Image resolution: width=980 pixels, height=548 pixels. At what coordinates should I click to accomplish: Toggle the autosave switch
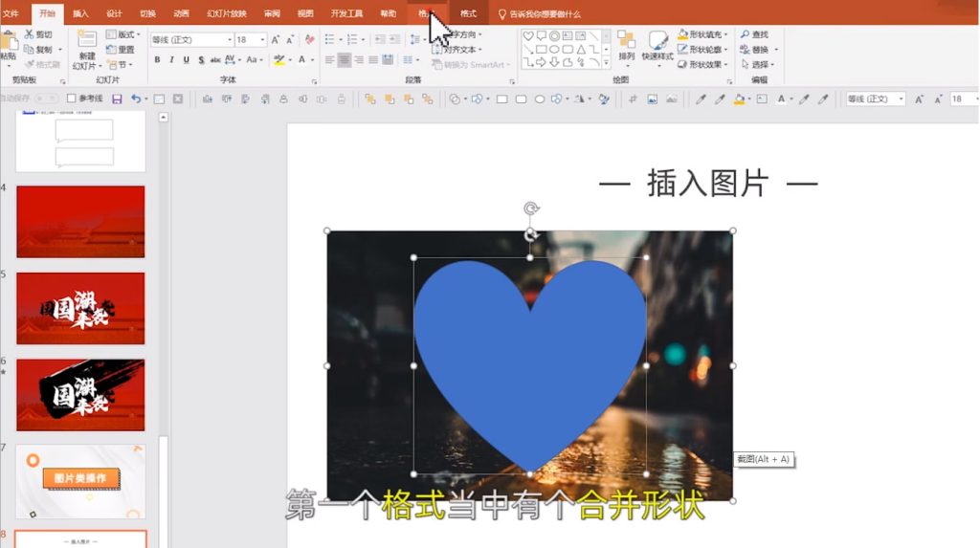pos(48,99)
